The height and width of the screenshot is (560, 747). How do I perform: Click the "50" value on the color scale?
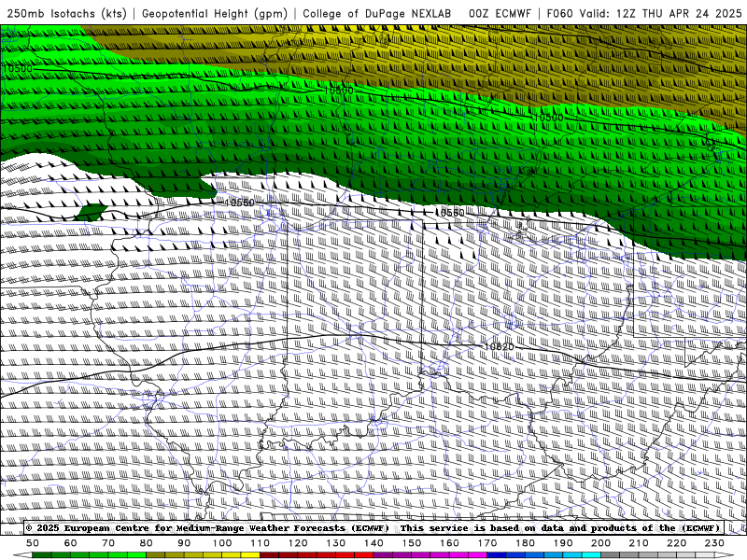(33, 543)
